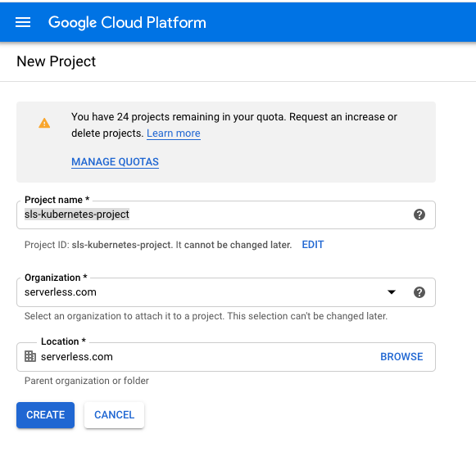476x470 pixels.
Task: Focus the Project name input field
Action: (226, 215)
